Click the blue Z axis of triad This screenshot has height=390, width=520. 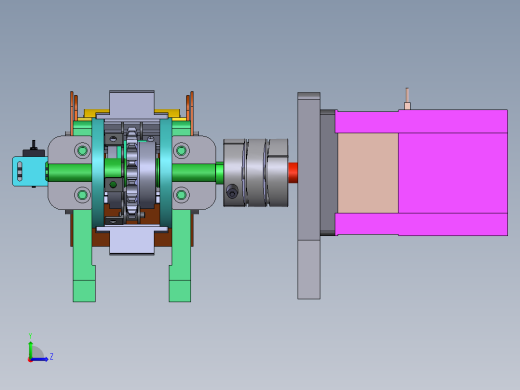[39, 359]
